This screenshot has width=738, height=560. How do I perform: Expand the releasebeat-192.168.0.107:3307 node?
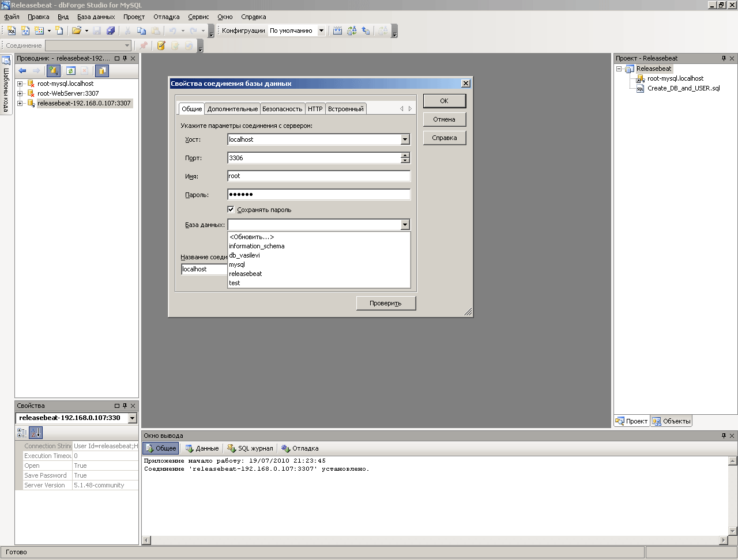pos(20,103)
